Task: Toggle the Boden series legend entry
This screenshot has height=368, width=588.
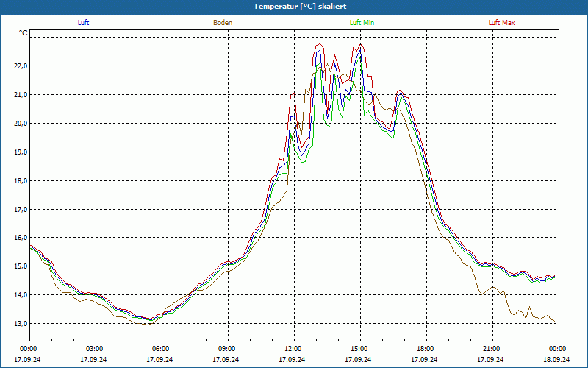Action: [x=223, y=23]
